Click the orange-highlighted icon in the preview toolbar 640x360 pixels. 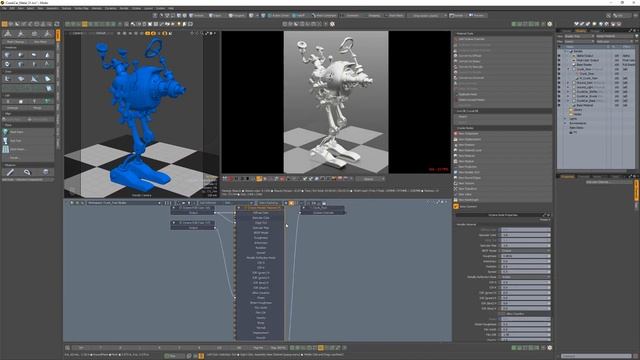point(259,179)
